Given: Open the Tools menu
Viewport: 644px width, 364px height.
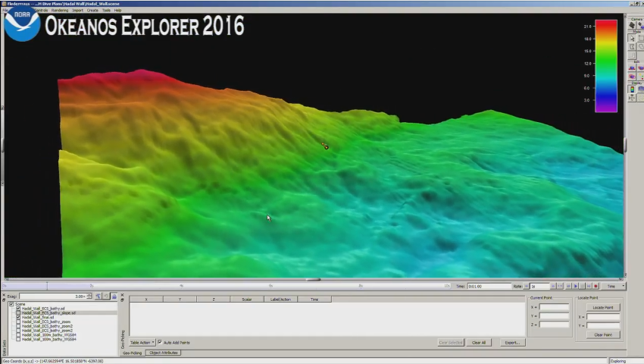Looking at the screenshot, I should pyautogui.click(x=106, y=11).
